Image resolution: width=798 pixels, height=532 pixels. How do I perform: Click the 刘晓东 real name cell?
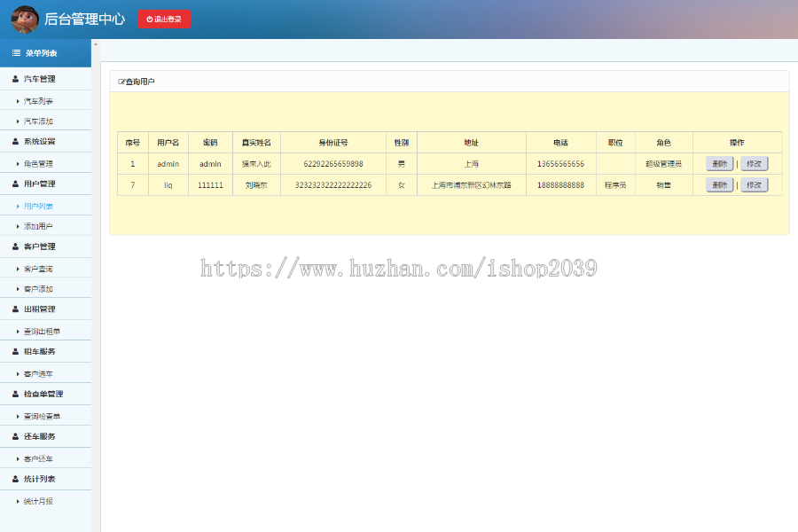pos(256,185)
